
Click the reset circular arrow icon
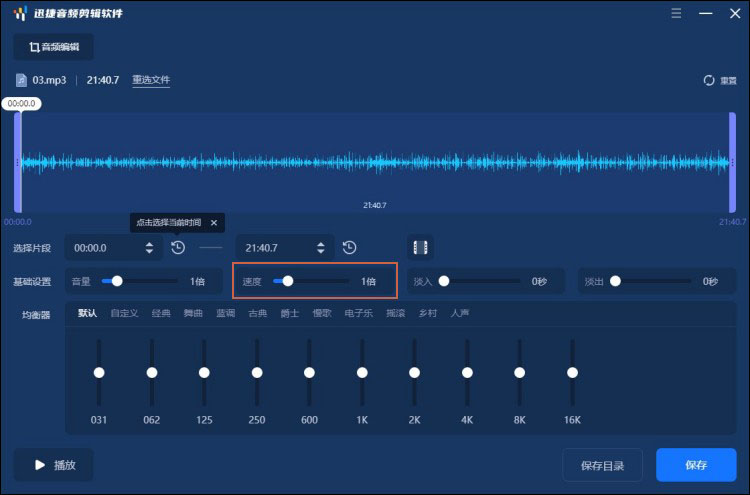pos(709,80)
